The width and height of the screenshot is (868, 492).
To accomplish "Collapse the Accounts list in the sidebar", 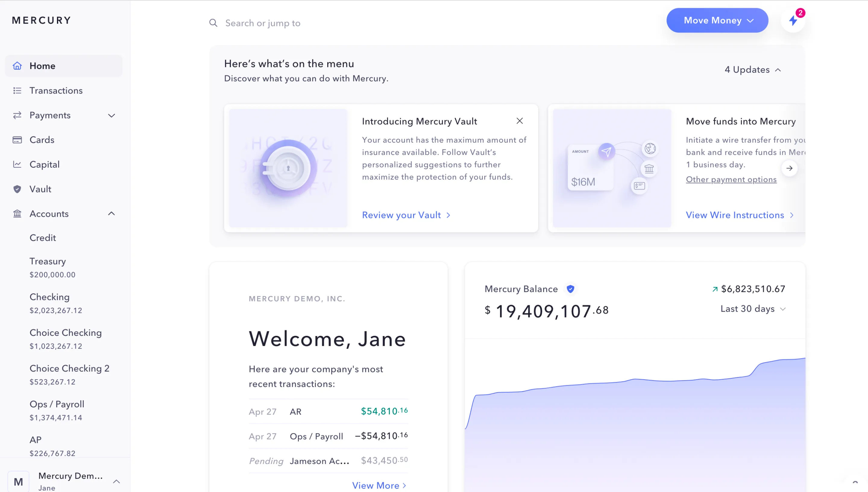I will (x=112, y=213).
